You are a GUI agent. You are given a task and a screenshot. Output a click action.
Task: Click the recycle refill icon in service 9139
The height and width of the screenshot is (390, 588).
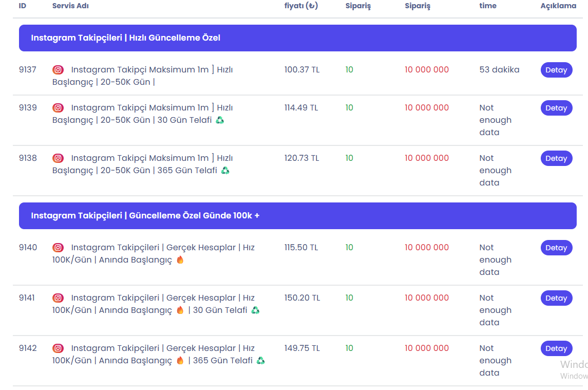(x=220, y=120)
